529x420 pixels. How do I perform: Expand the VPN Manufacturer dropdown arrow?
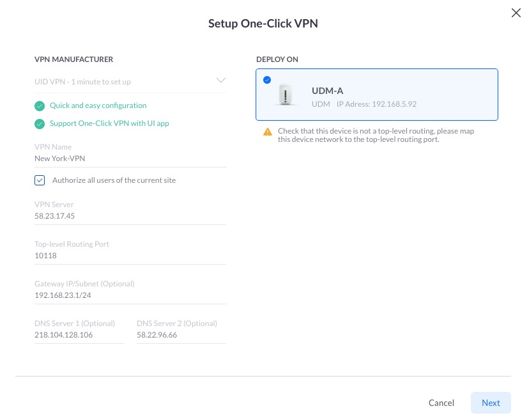coord(220,81)
